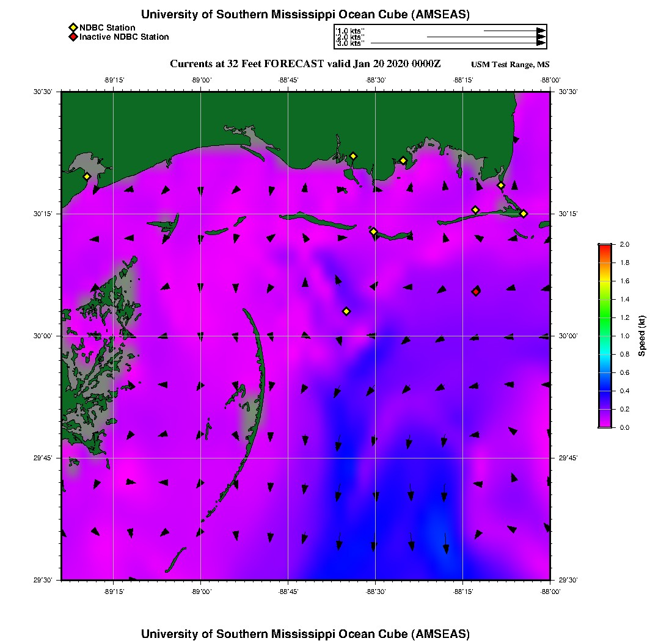Click the 1.6 colorbar tick value
The width and height of the screenshot is (672, 641).
[624, 281]
